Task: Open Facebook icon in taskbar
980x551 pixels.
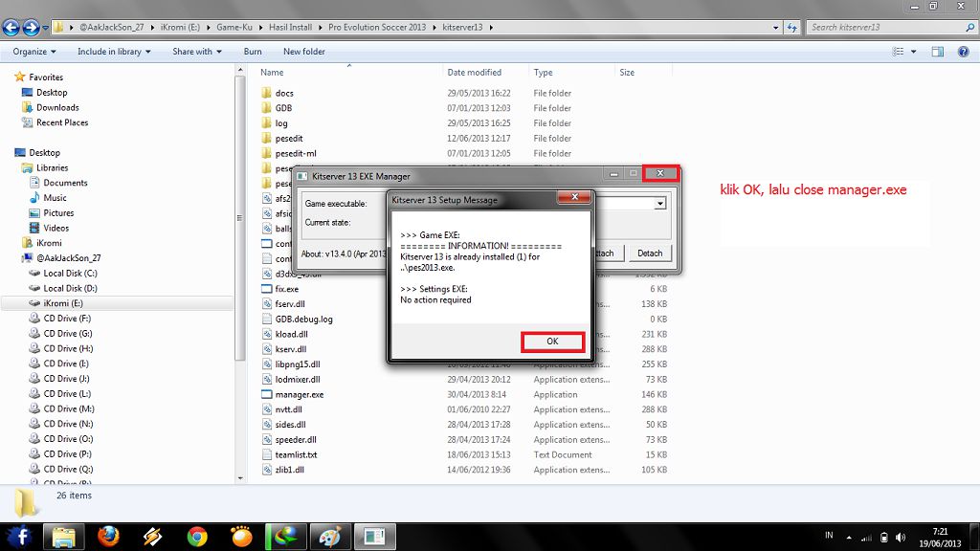Action: (20, 536)
